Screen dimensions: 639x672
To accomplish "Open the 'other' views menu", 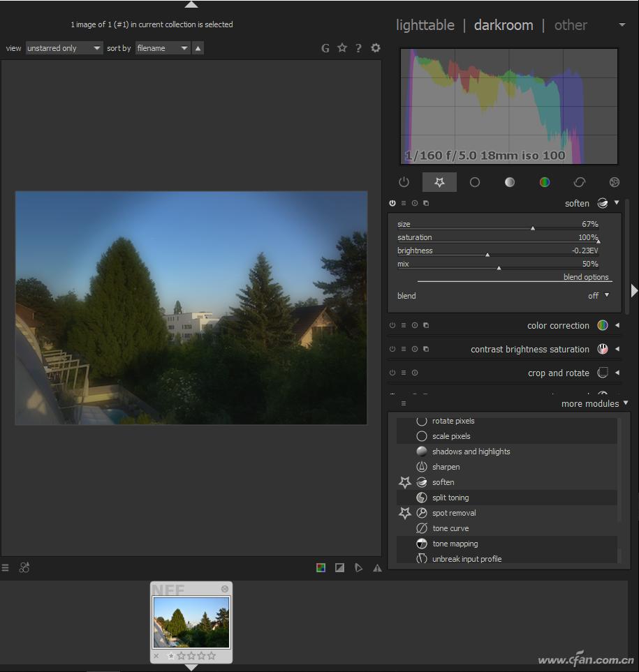I will pos(571,25).
